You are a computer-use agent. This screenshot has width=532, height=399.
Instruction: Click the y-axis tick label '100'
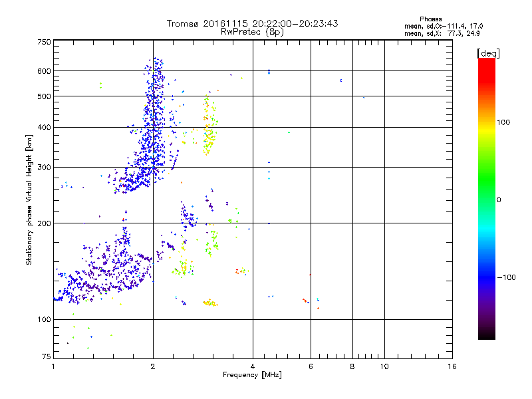click(x=45, y=320)
